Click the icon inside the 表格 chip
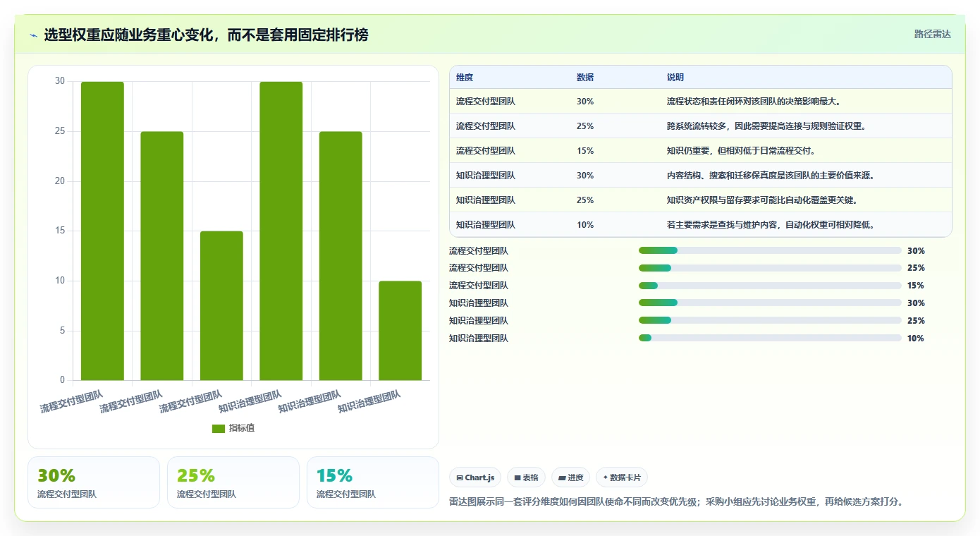The image size is (980, 536). coord(517,478)
